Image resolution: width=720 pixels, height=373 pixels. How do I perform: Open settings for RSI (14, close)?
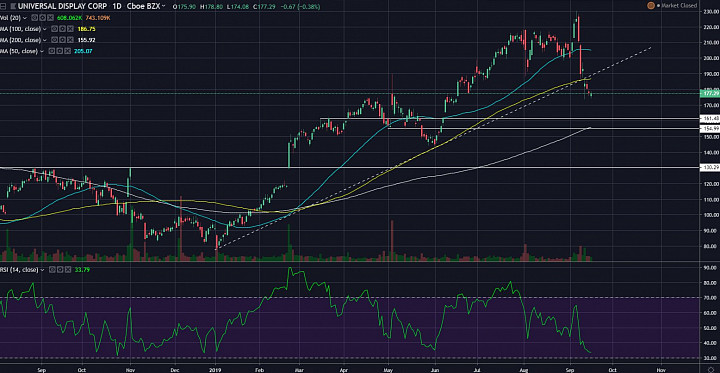[60, 270]
